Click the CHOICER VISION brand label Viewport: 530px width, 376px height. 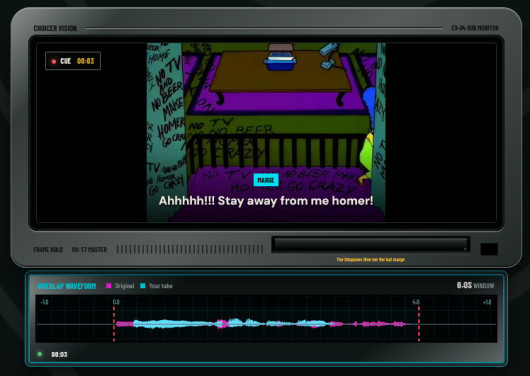(x=55, y=28)
